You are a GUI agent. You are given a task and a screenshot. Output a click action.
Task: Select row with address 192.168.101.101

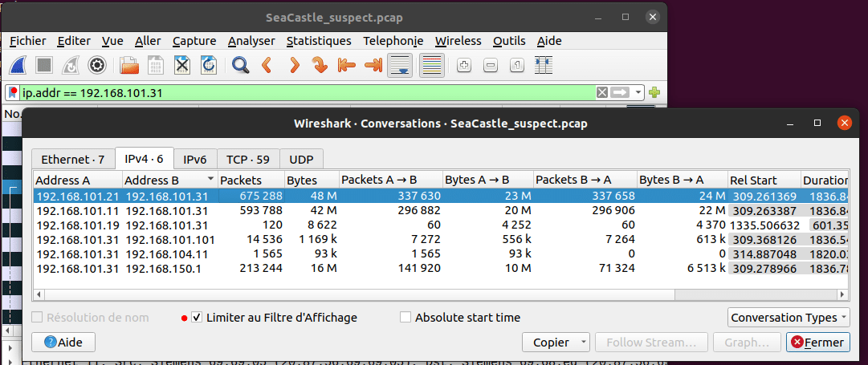(x=441, y=240)
